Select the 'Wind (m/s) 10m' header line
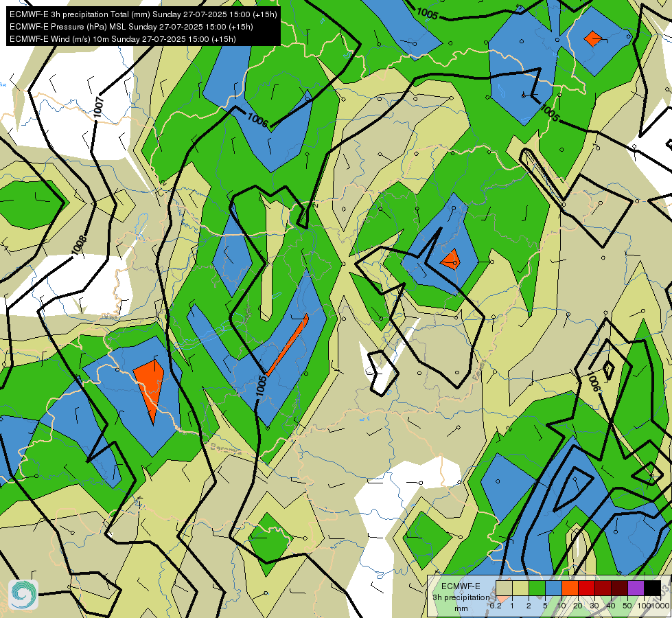 pos(123,39)
